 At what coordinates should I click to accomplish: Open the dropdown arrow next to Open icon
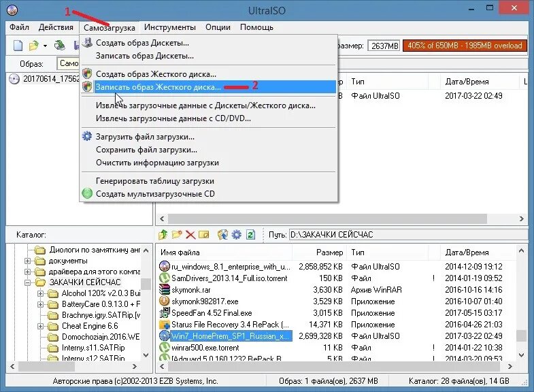(x=45, y=46)
